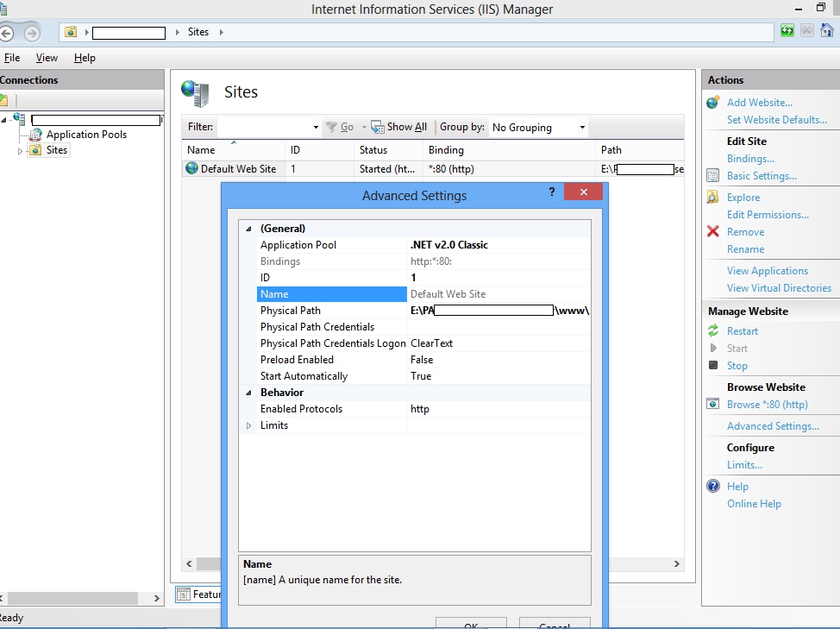
Task: Expand the Limits property group
Action: click(x=249, y=425)
